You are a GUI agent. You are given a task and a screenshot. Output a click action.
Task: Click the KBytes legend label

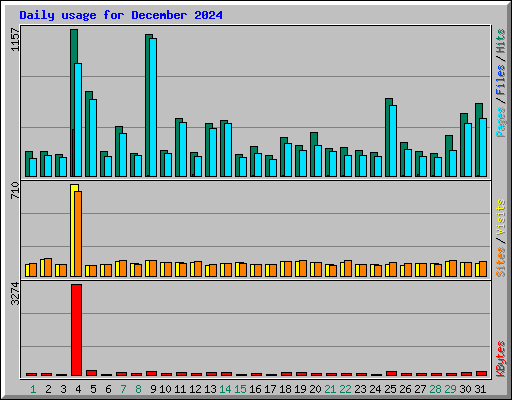(x=500, y=359)
